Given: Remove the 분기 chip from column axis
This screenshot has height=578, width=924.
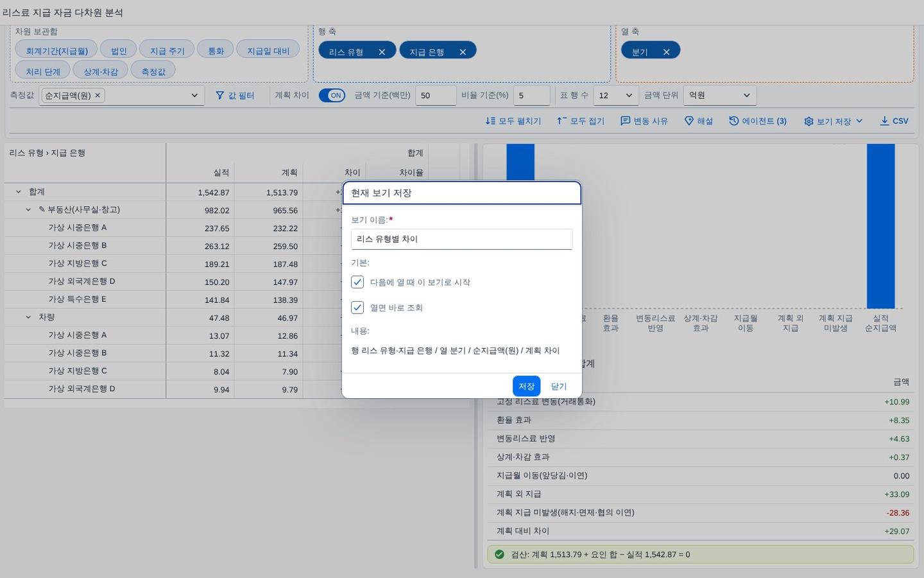Looking at the screenshot, I should tap(666, 52).
